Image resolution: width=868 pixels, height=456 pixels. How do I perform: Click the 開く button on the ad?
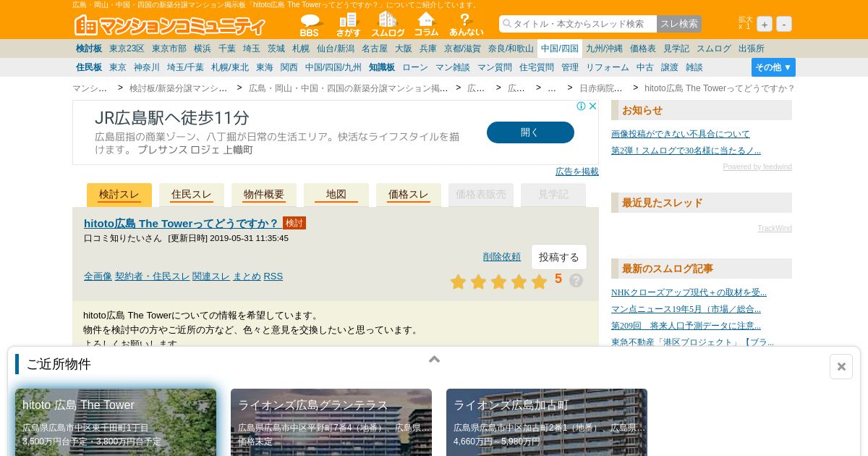click(530, 132)
